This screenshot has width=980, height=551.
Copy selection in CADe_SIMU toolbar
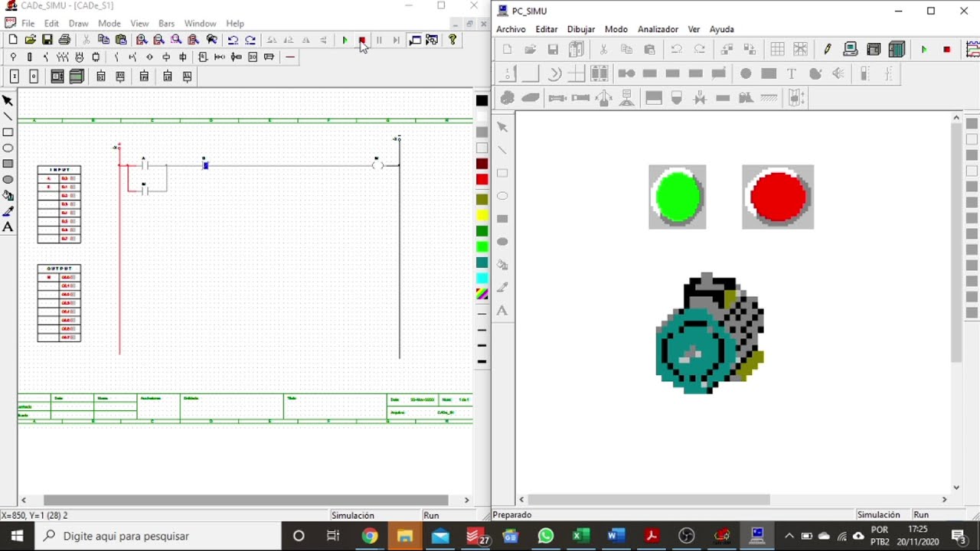pyautogui.click(x=103, y=40)
